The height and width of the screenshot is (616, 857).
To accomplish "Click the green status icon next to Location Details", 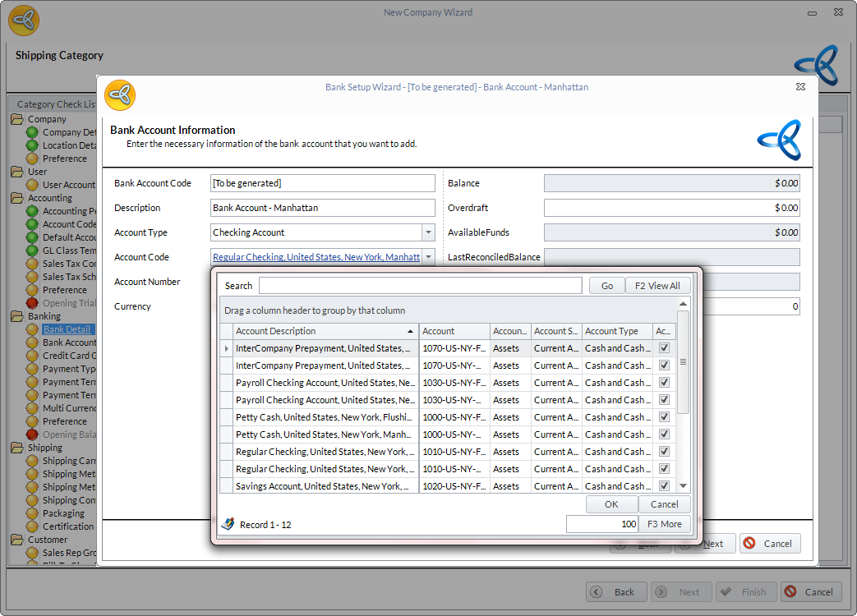I will pos(32,145).
